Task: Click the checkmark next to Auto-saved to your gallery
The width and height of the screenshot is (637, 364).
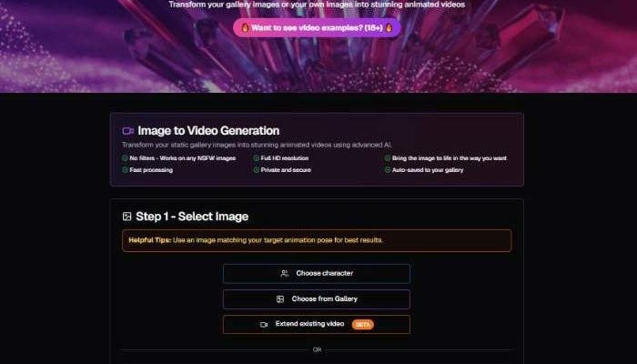Action: 387,170
